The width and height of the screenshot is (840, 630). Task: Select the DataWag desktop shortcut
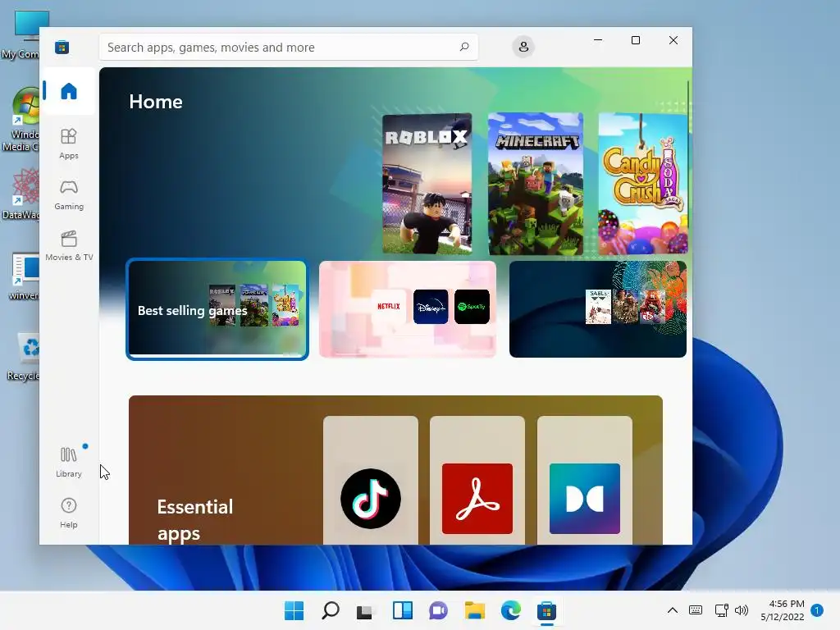[21, 194]
